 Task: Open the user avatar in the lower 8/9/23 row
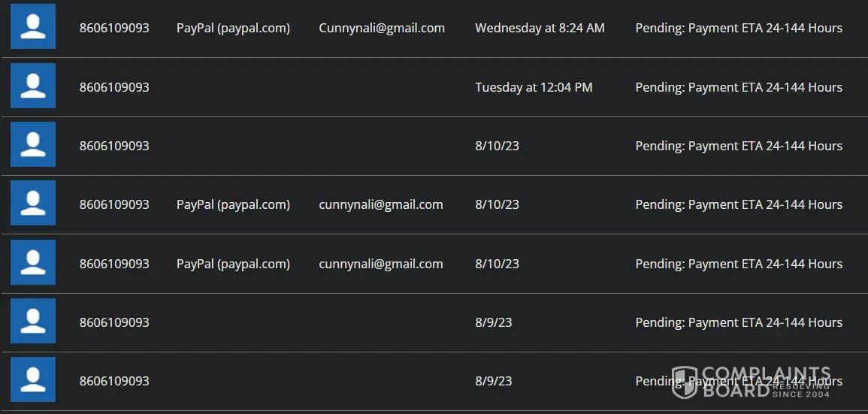pyautogui.click(x=33, y=380)
